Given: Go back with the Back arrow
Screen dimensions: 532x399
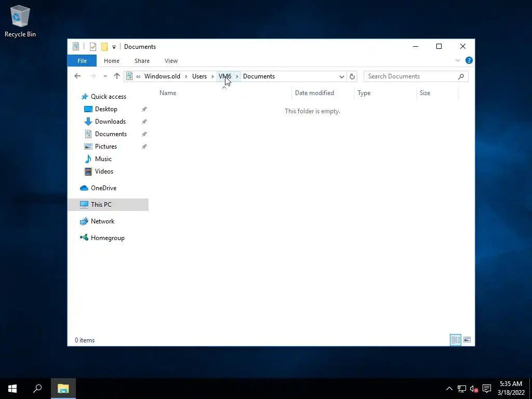Looking at the screenshot, I should (77, 76).
